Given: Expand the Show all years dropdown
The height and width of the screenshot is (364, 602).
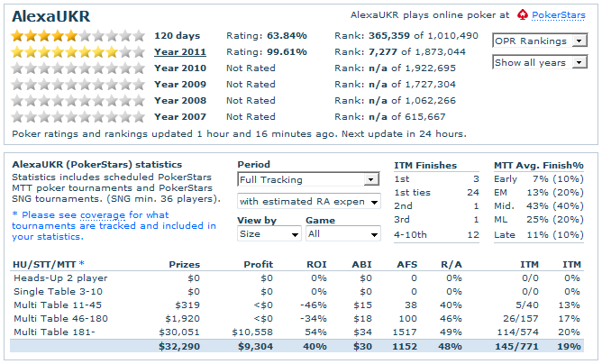Looking at the screenshot, I should [x=541, y=62].
